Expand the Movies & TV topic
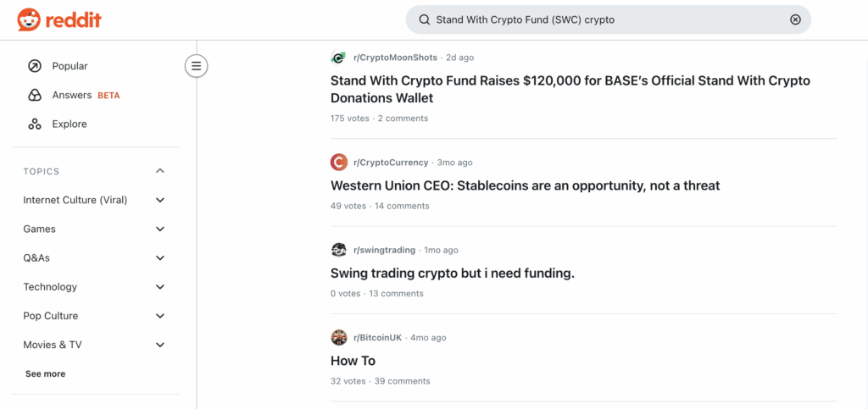Screen dimensions: 868x409 tap(160, 345)
